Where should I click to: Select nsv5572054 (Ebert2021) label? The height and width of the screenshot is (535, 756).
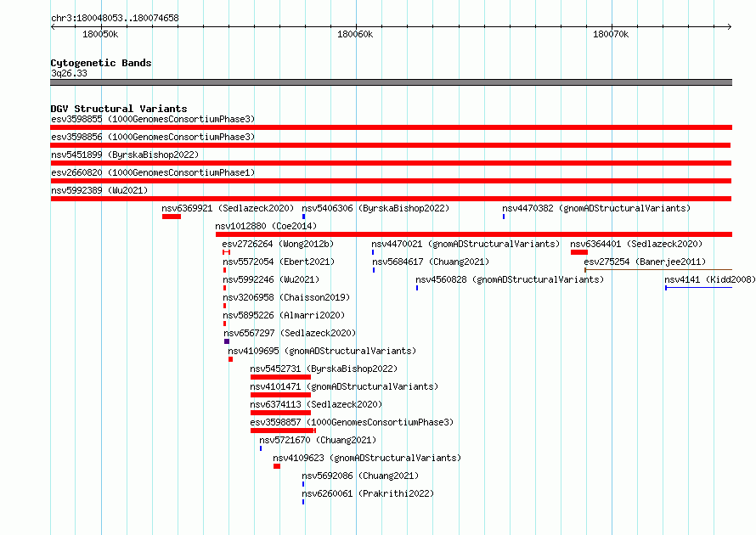tap(279, 262)
